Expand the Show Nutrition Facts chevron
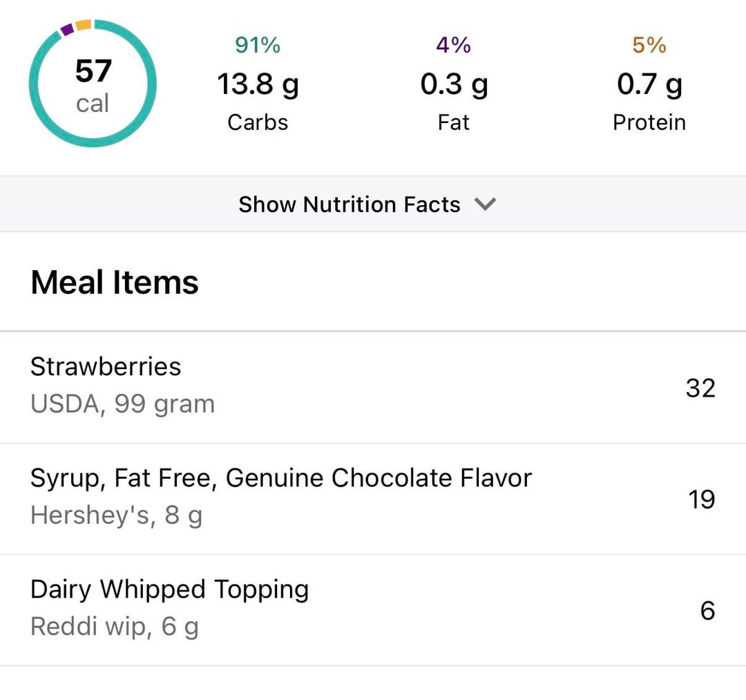This screenshot has height=700, width=746. click(486, 205)
